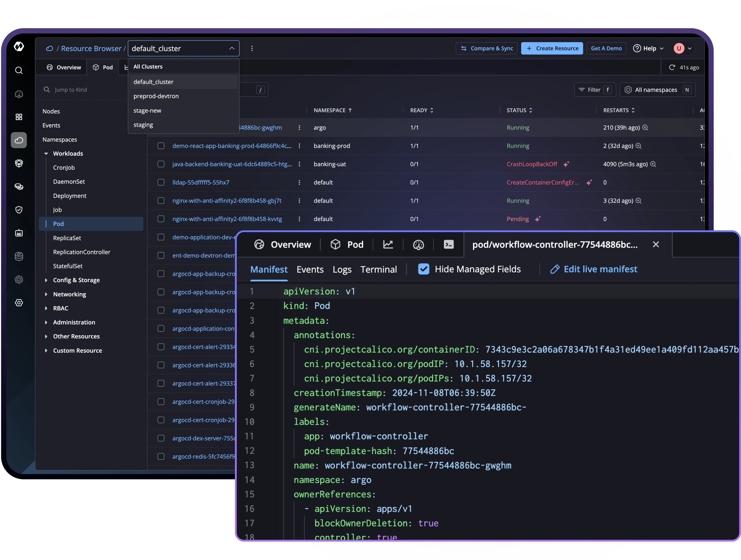Click the Jump to Kind search field
The width and height of the screenshot is (741, 560).
coord(84,90)
